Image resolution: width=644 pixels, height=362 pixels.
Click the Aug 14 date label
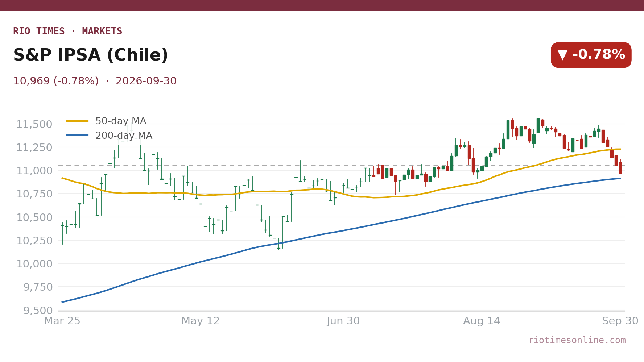pos(482,321)
